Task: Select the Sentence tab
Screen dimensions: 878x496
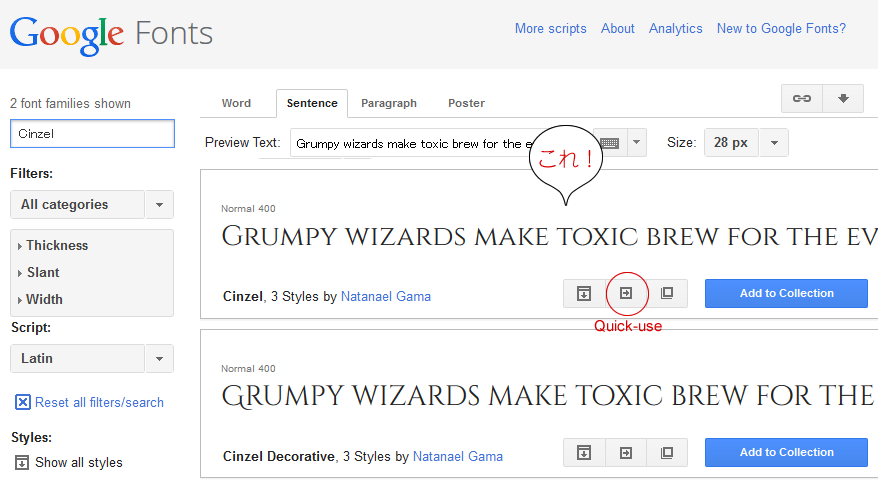Action: (x=312, y=103)
